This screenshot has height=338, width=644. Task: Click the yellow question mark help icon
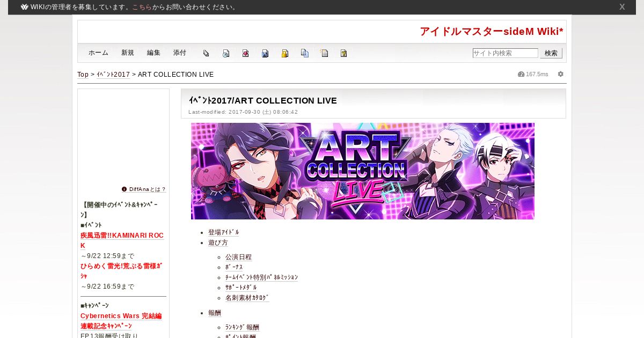[344, 53]
